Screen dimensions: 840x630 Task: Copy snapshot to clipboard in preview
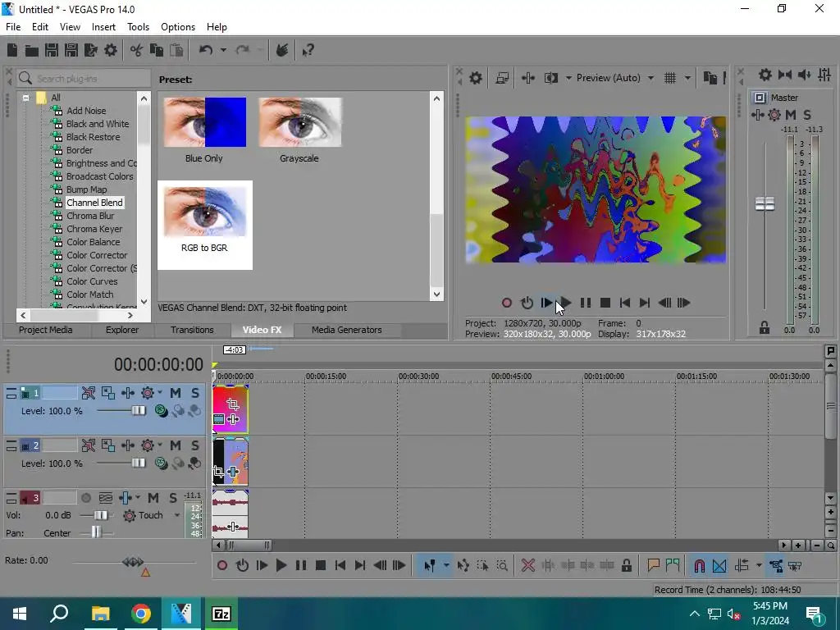710,78
